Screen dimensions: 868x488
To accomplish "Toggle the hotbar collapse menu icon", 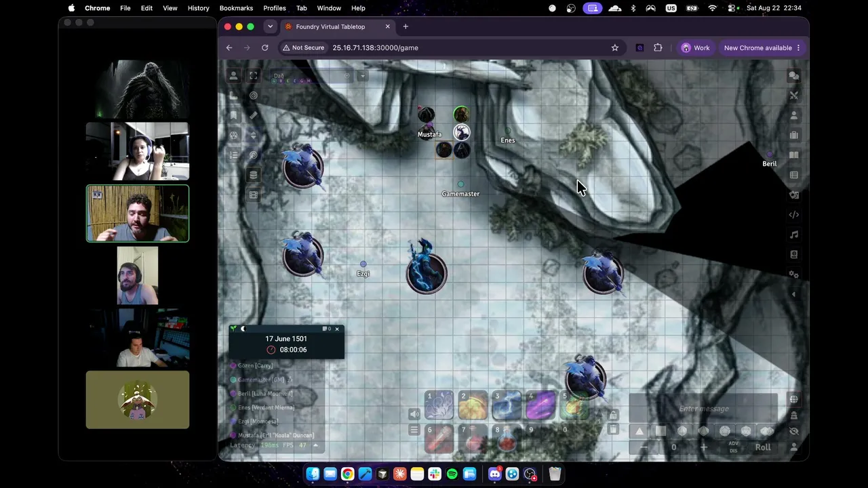I will click(414, 430).
